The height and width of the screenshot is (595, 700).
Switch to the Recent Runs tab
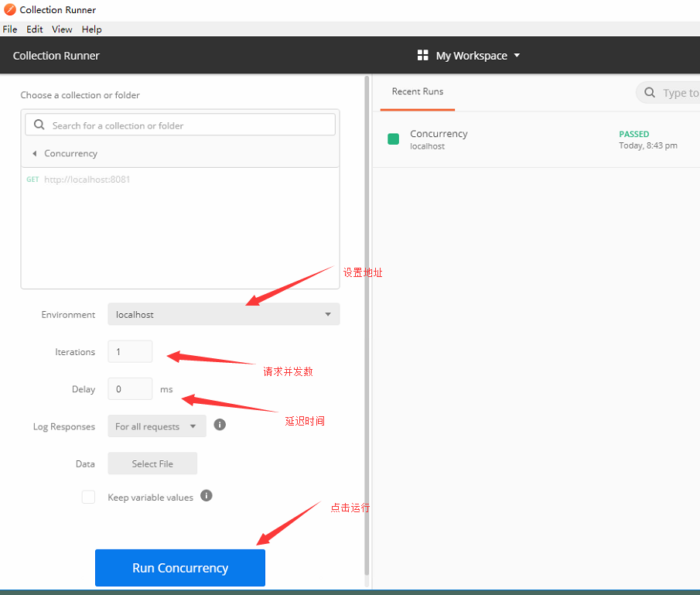coord(418,91)
